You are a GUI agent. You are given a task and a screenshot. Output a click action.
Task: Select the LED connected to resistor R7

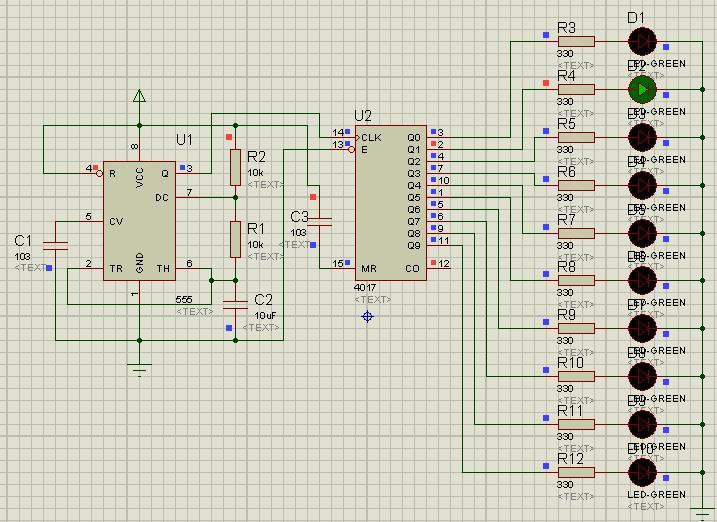642,234
